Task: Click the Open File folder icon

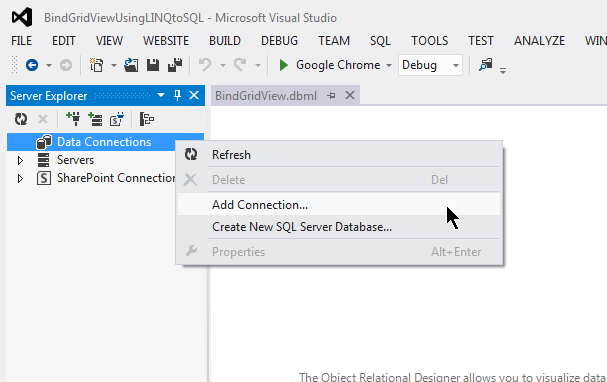Action: tap(131, 65)
